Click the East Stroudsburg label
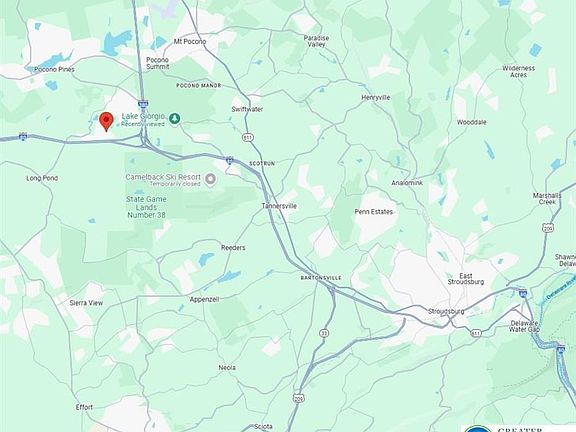The height and width of the screenshot is (432, 576). tap(465, 279)
